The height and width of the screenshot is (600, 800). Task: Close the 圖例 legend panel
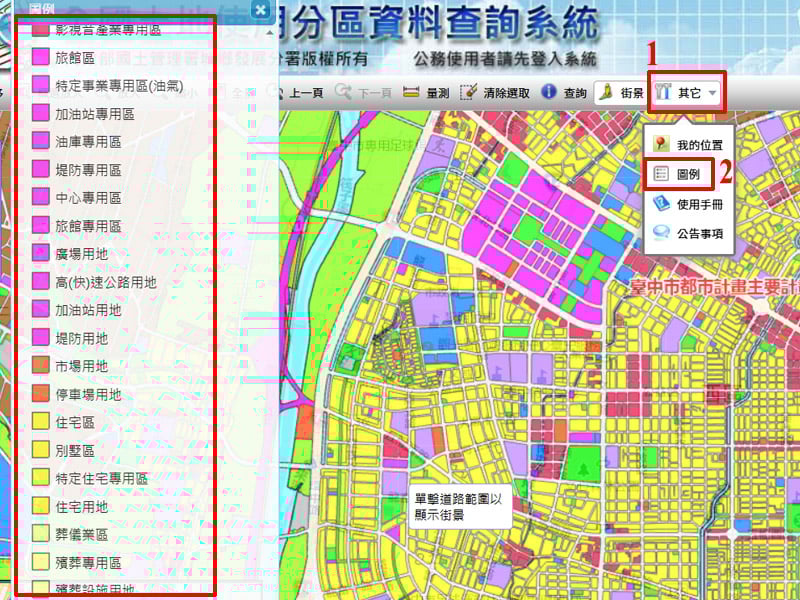click(x=260, y=10)
